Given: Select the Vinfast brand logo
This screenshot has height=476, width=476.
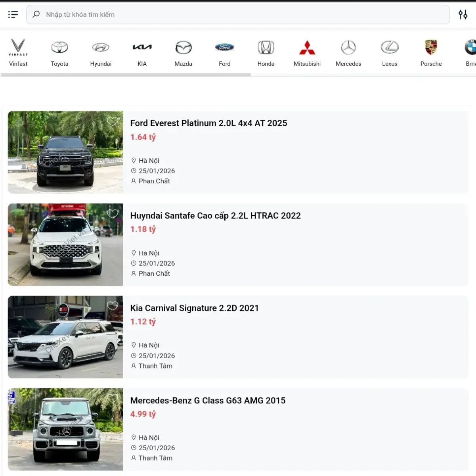Looking at the screenshot, I should 18,48.
